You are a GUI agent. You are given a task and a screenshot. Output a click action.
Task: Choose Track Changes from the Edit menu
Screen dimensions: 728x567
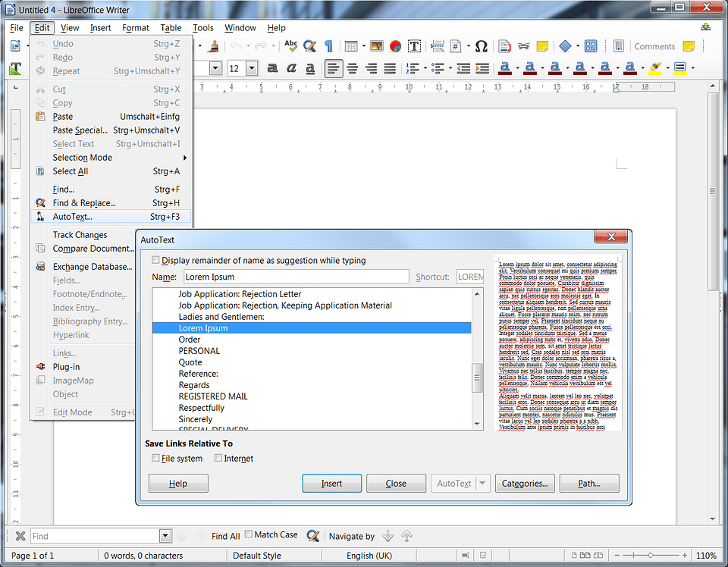point(79,234)
